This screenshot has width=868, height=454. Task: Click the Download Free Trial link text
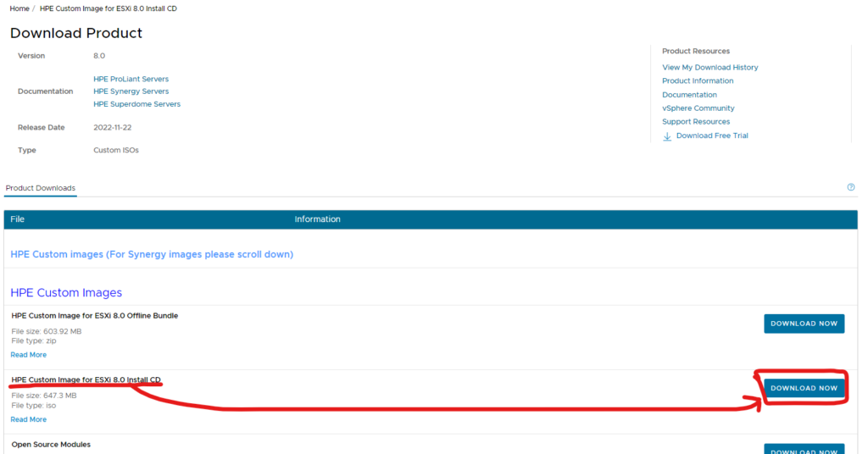coord(712,136)
